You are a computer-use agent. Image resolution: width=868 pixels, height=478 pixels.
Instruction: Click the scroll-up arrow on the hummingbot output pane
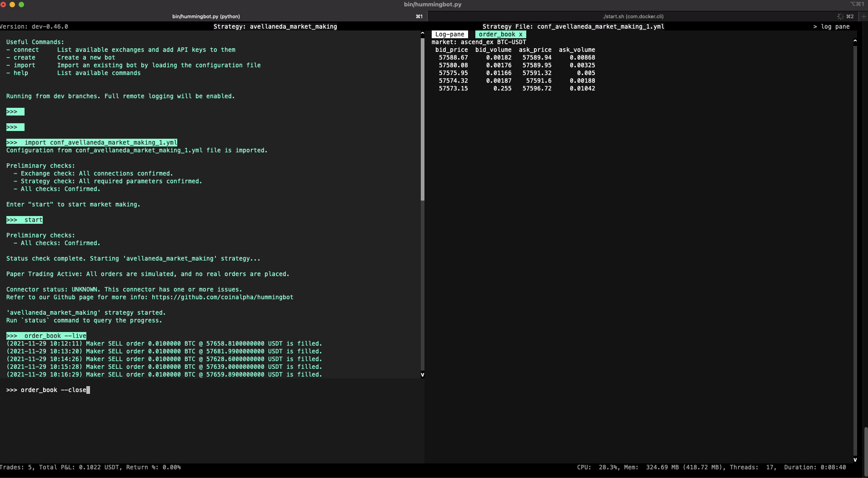[423, 33]
